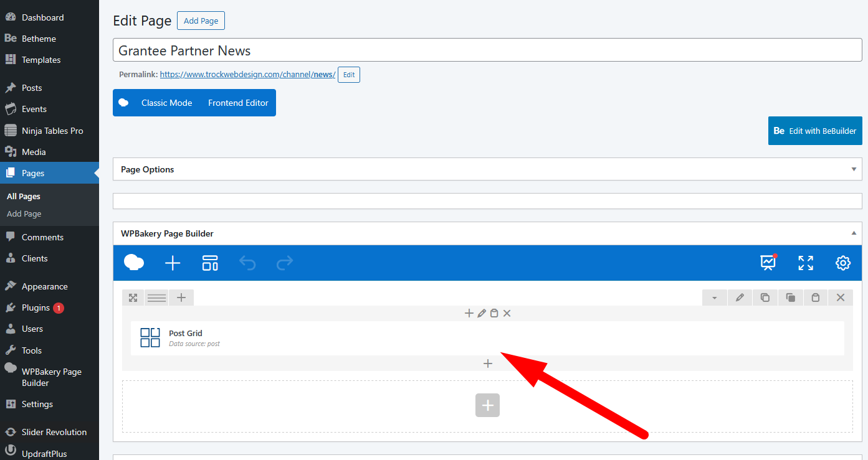Click Edit with BeBuilder
Screen dimensions: 868x460
pos(815,131)
